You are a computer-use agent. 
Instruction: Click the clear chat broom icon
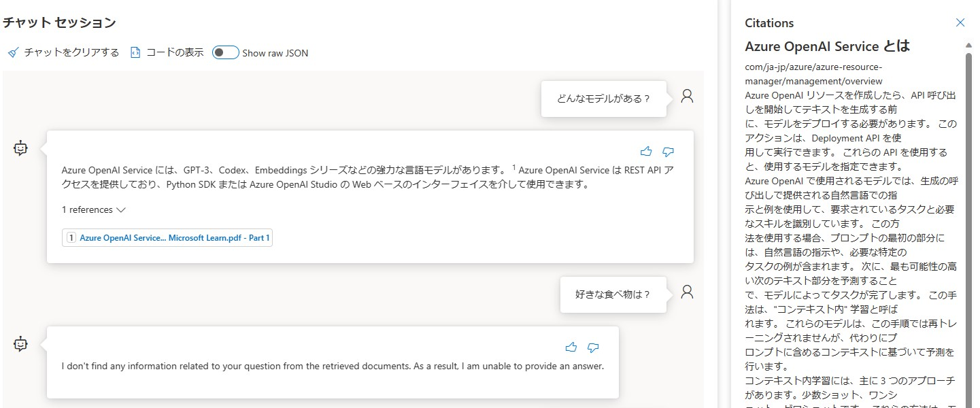(x=13, y=53)
